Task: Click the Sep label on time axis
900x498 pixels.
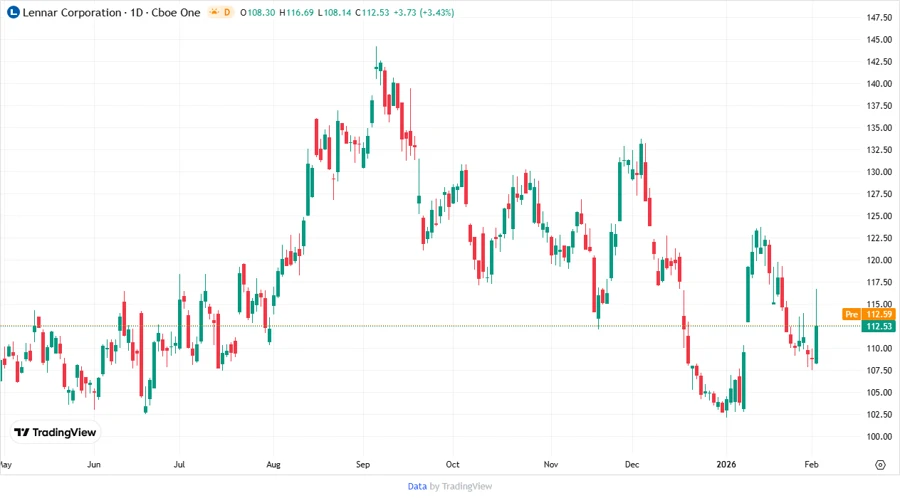Action: point(363,464)
